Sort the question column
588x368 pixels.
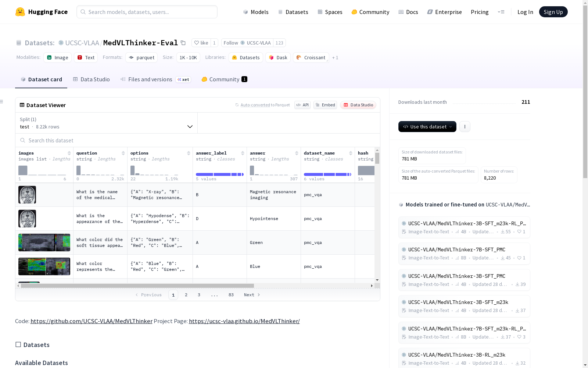[123, 153]
